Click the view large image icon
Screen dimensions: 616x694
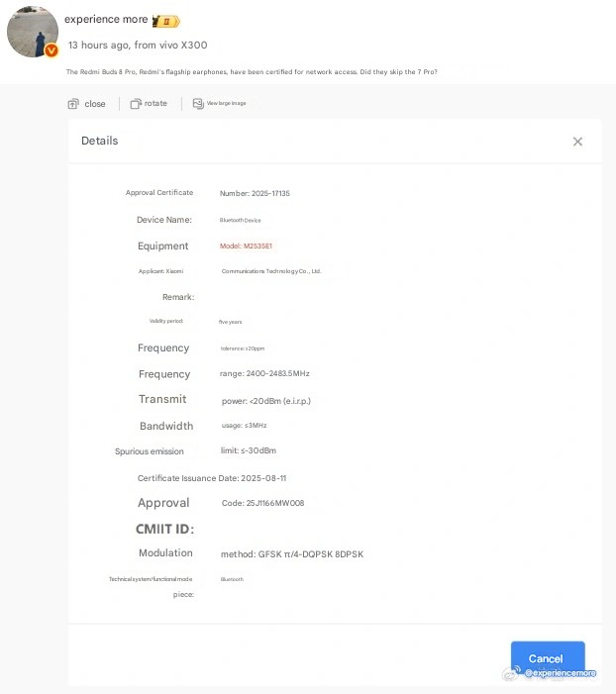pos(198,104)
